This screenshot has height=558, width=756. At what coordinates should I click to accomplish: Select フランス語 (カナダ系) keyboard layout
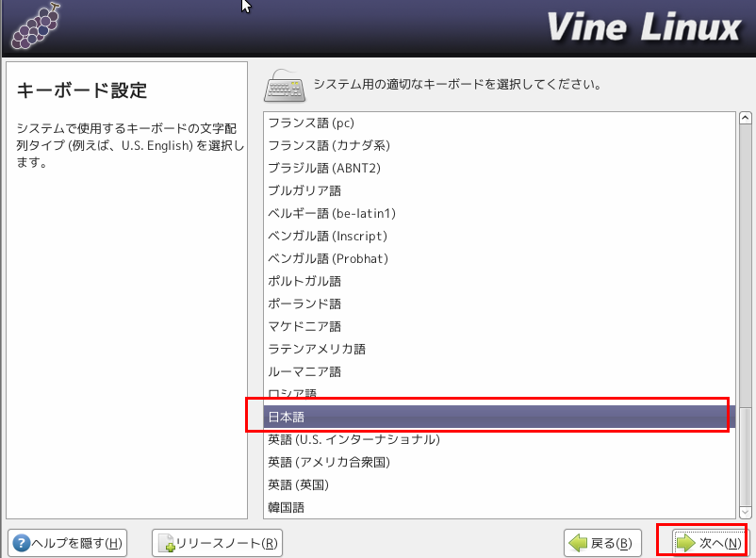click(x=500, y=145)
